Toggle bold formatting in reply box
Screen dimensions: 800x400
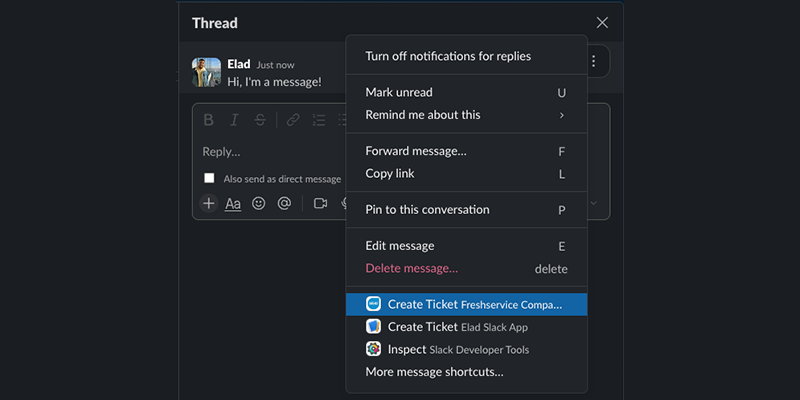(208, 120)
